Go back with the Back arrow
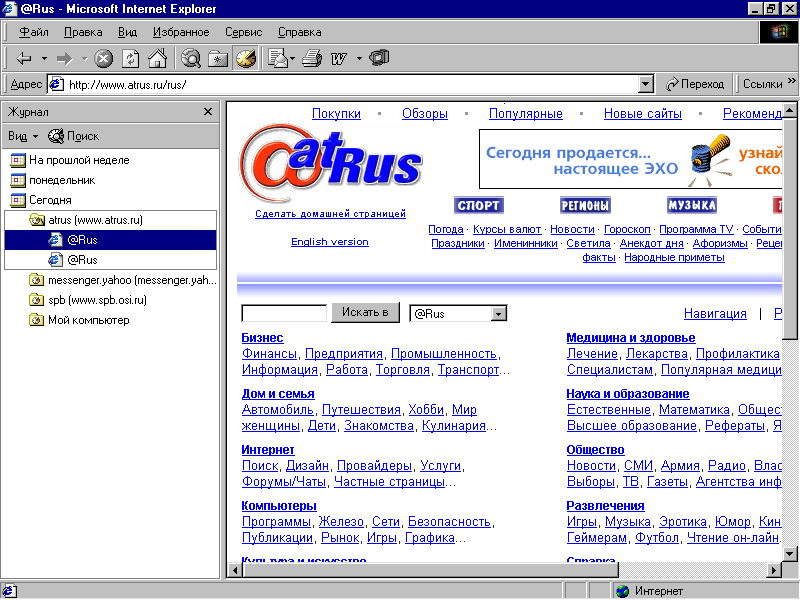The width and height of the screenshot is (800, 600). 24,59
